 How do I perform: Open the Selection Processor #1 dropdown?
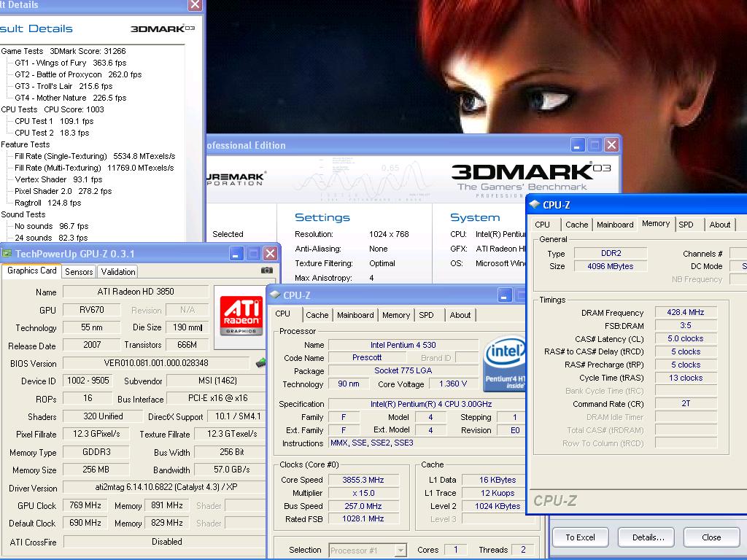(400, 551)
